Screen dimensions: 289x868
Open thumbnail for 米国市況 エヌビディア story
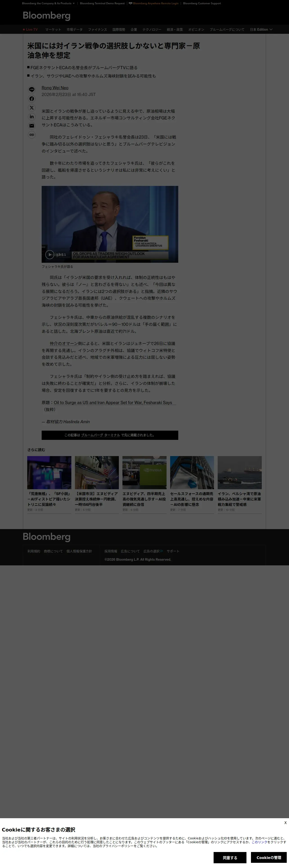tap(97, 472)
